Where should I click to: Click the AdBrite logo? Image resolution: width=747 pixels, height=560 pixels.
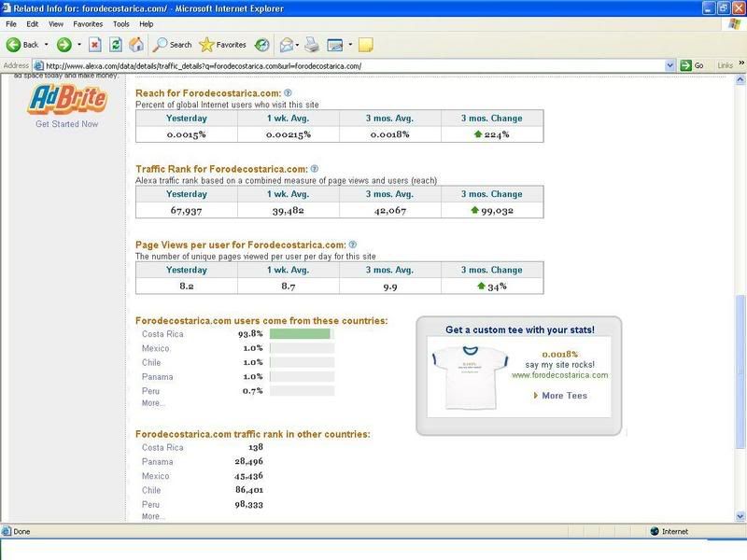click(67, 99)
